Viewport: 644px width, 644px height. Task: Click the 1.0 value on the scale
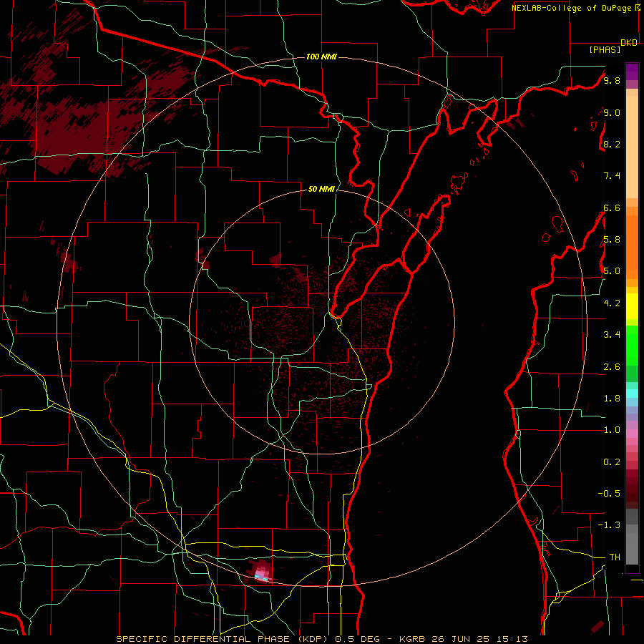coord(612,429)
